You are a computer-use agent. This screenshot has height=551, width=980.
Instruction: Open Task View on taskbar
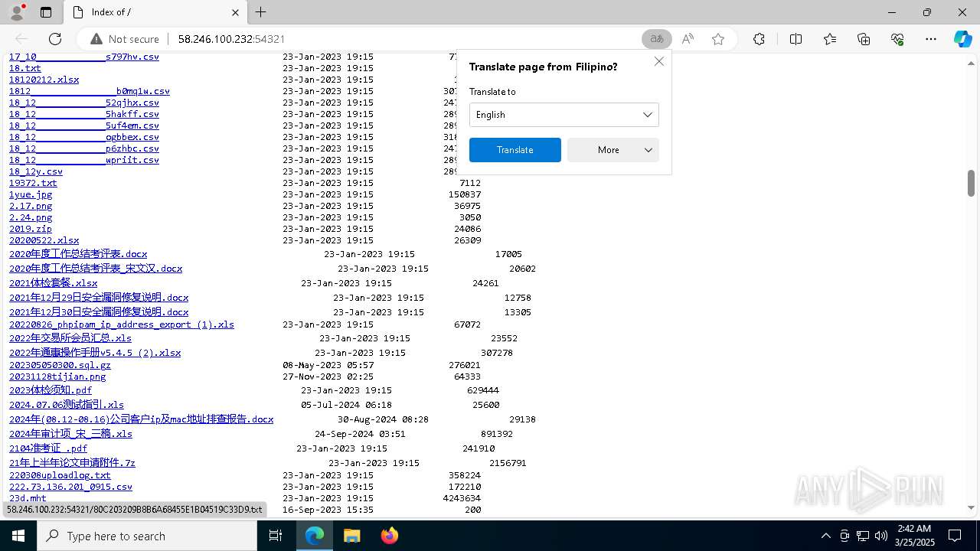point(276,536)
